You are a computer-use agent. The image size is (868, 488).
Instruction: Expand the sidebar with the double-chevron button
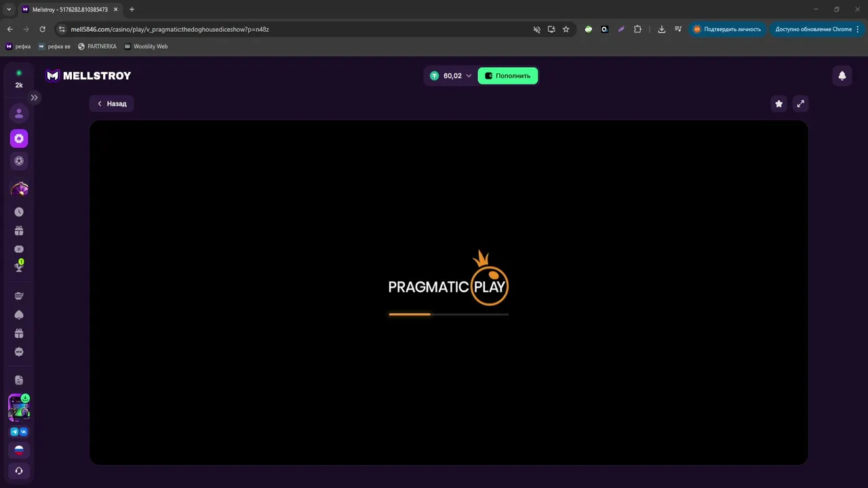(x=34, y=98)
